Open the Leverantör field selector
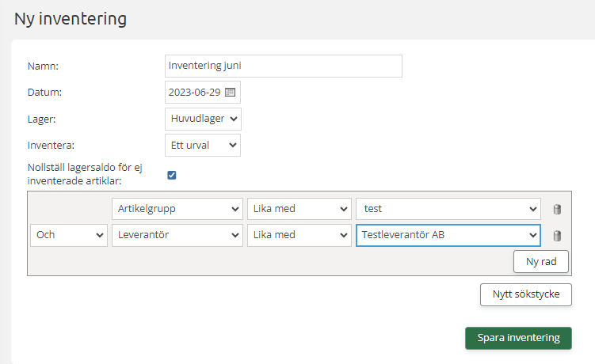 click(177, 235)
